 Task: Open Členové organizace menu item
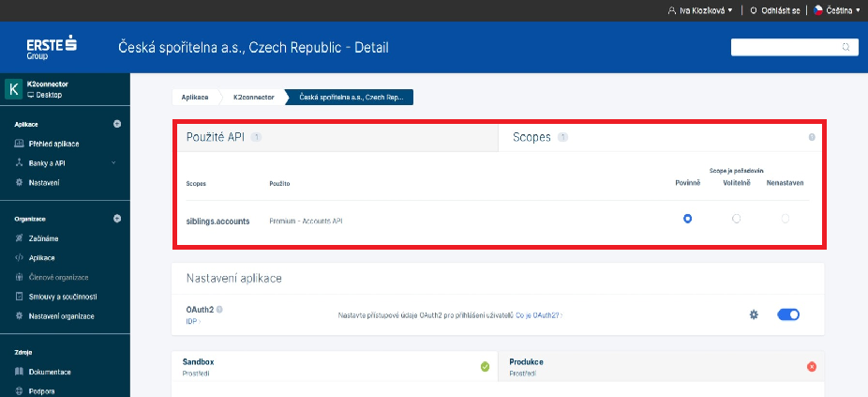coord(58,277)
